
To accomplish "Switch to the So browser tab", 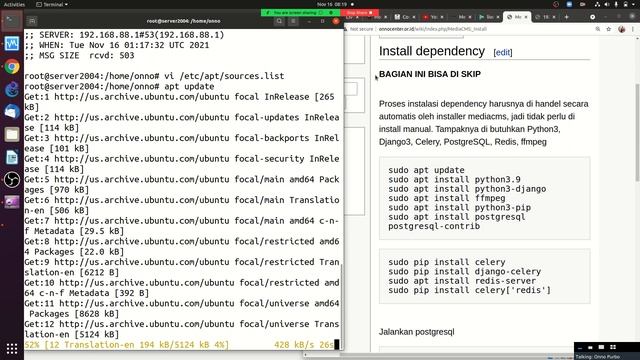I will [489, 17].
